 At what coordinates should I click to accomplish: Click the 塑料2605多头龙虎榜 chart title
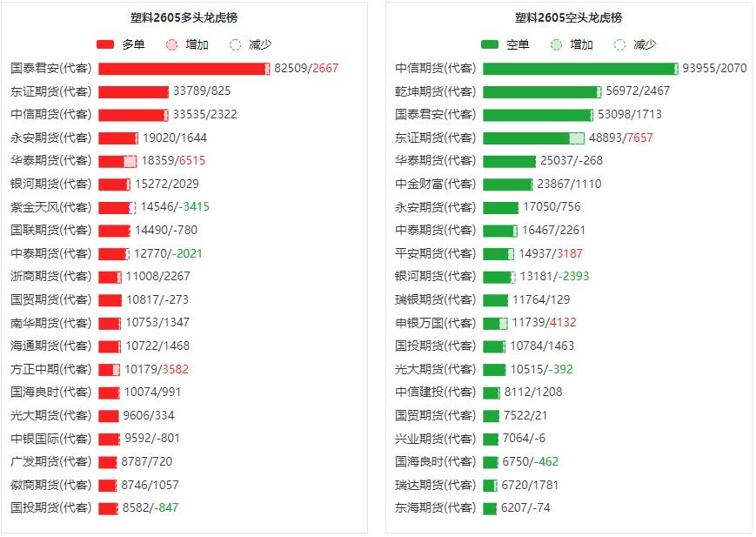(x=184, y=17)
